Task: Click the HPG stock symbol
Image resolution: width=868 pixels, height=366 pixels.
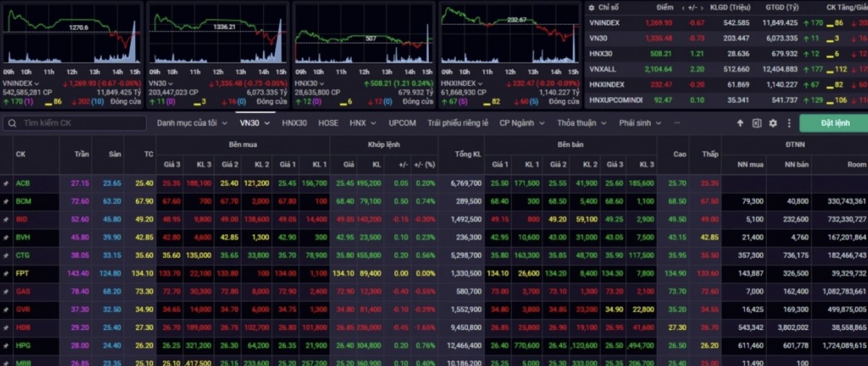Action: [x=23, y=346]
